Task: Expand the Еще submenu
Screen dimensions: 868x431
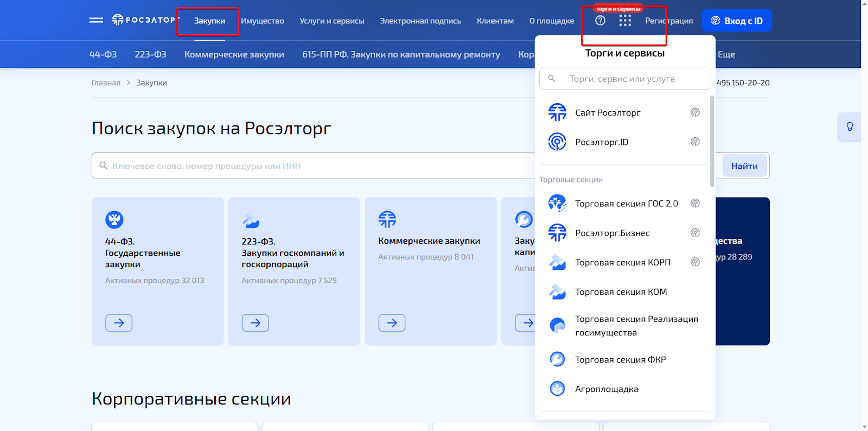Action: pos(726,54)
